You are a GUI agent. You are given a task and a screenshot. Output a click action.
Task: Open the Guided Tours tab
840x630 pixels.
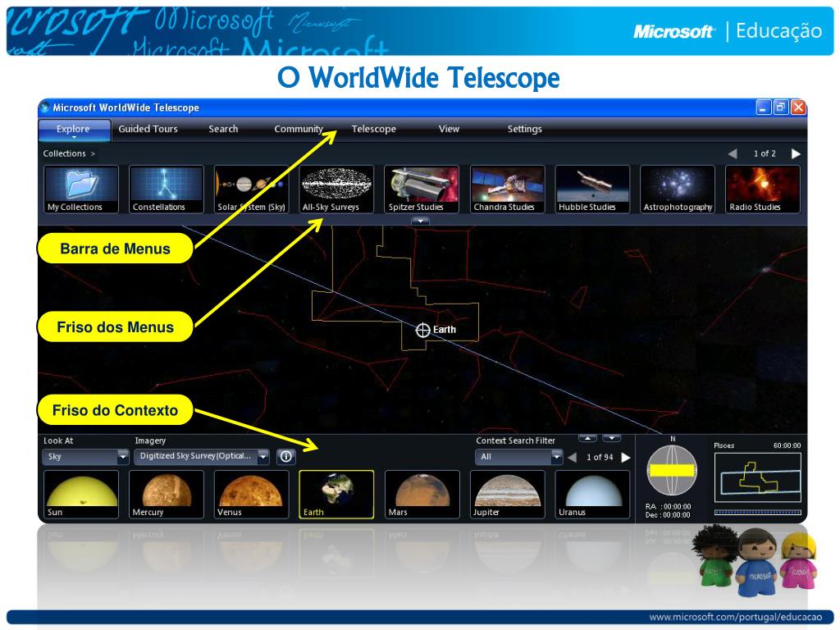point(148,129)
